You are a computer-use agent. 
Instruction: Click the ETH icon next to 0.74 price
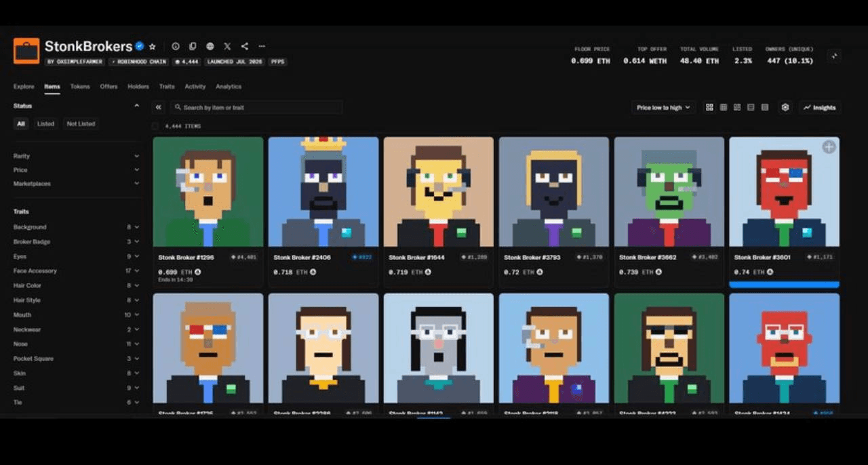[770, 272]
